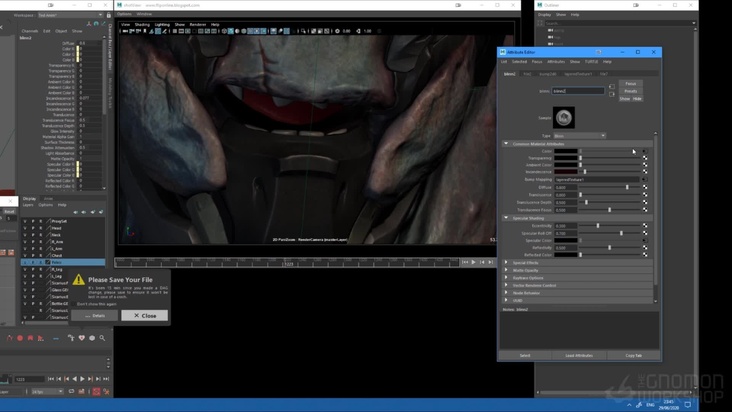Click the Details button in save reminder
732x412 pixels.
click(95, 315)
